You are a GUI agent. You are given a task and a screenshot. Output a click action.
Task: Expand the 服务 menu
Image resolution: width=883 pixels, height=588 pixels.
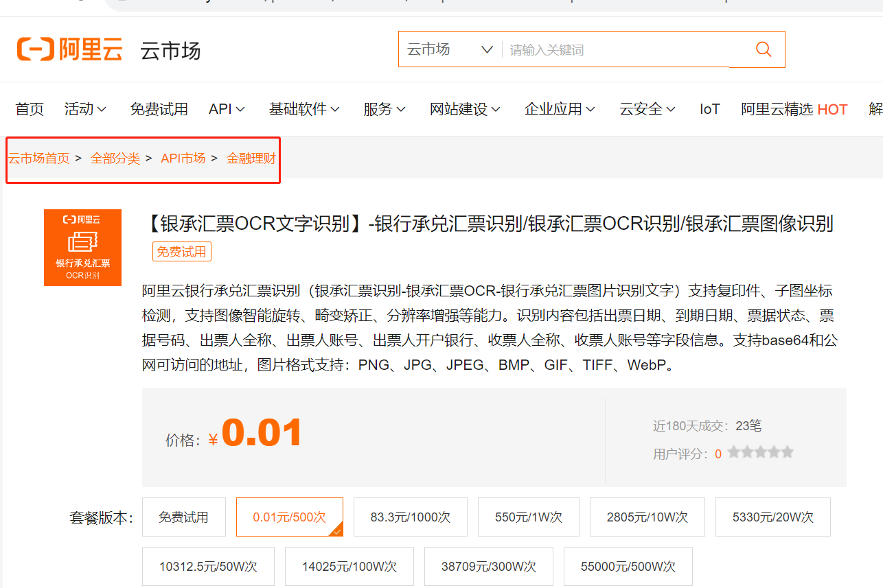(x=385, y=109)
